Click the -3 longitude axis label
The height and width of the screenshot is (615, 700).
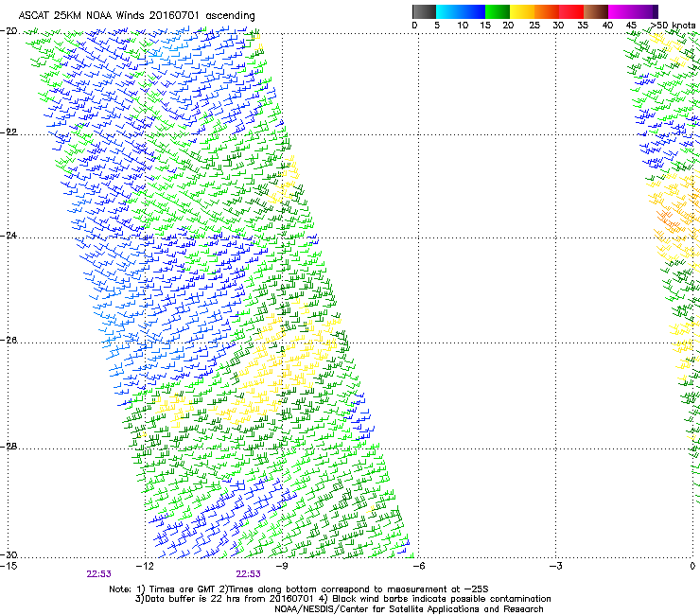555,566
